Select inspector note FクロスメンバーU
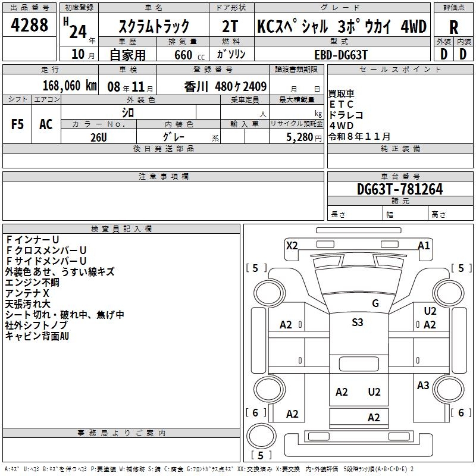476x476 pixels. 46,250
